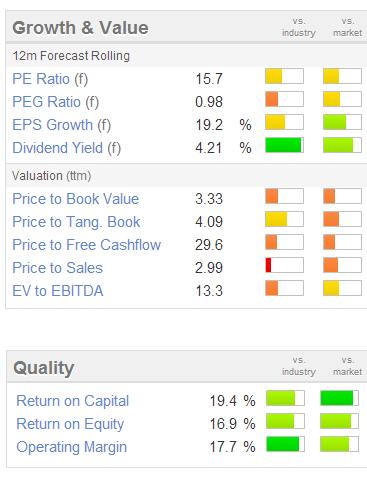Click Return on Capital vs. market bar
367x480 pixels.
[340, 398]
